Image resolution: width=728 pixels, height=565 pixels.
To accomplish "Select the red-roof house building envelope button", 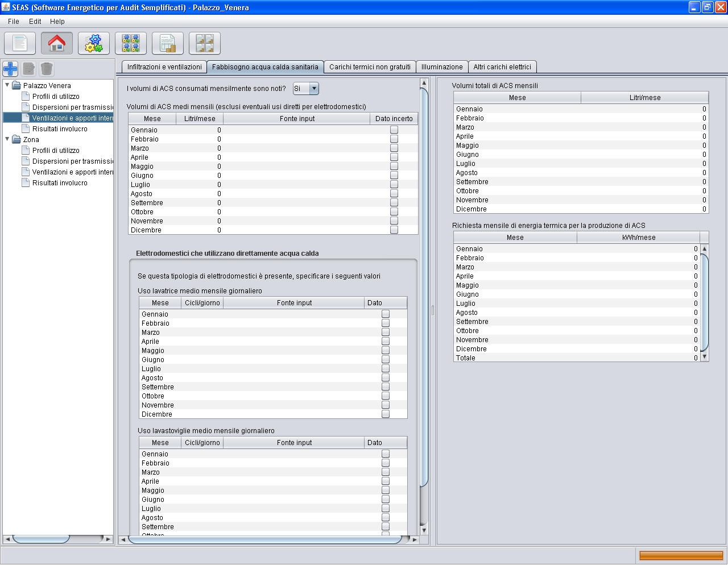I will (57, 43).
